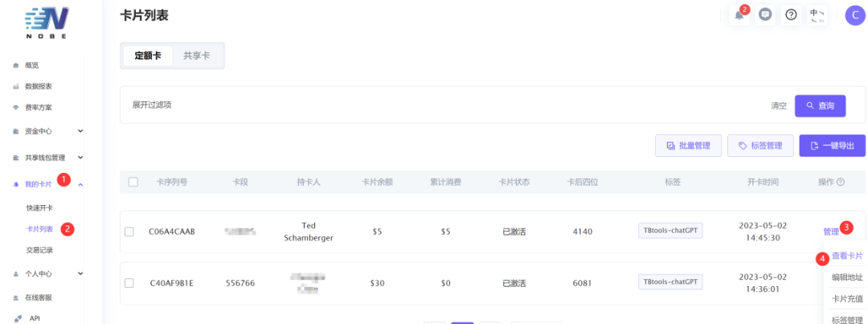Open API in the sidebar

pos(33,318)
